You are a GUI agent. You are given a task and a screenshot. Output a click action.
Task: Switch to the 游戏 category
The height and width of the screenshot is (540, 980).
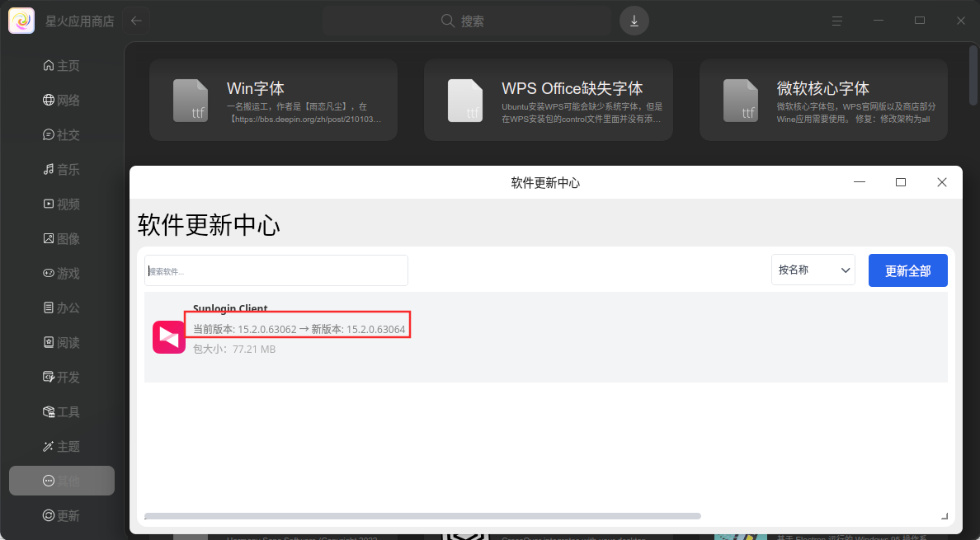point(61,274)
